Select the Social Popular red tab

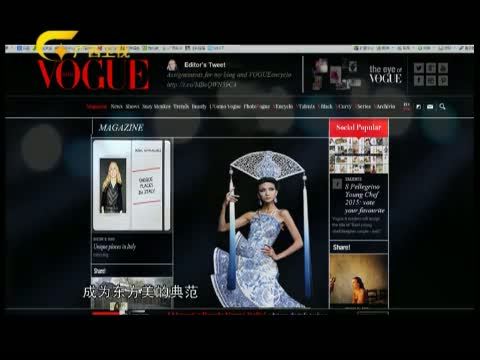pyautogui.click(x=358, y=127)
